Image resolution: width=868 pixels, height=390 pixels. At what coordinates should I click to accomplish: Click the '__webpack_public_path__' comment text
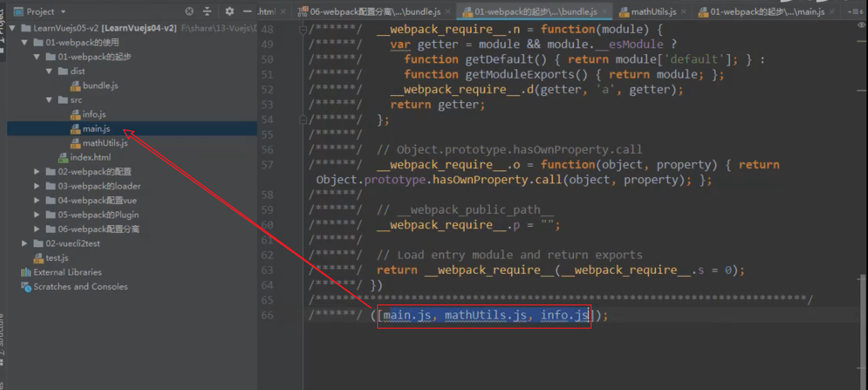[x=476, y=210]
